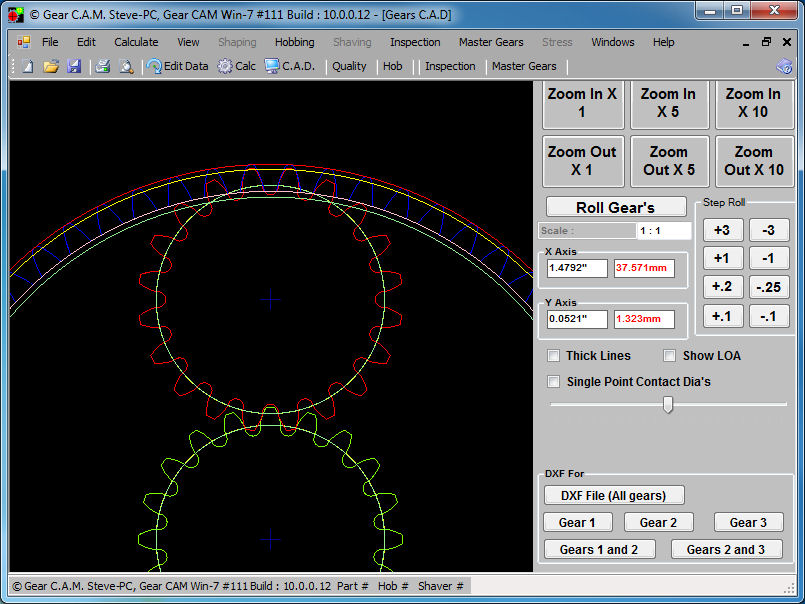Click Zoom In X 1 button
The width and height of the screenshot is (805, 604).
pyautogui.click(x=583, y=103)
